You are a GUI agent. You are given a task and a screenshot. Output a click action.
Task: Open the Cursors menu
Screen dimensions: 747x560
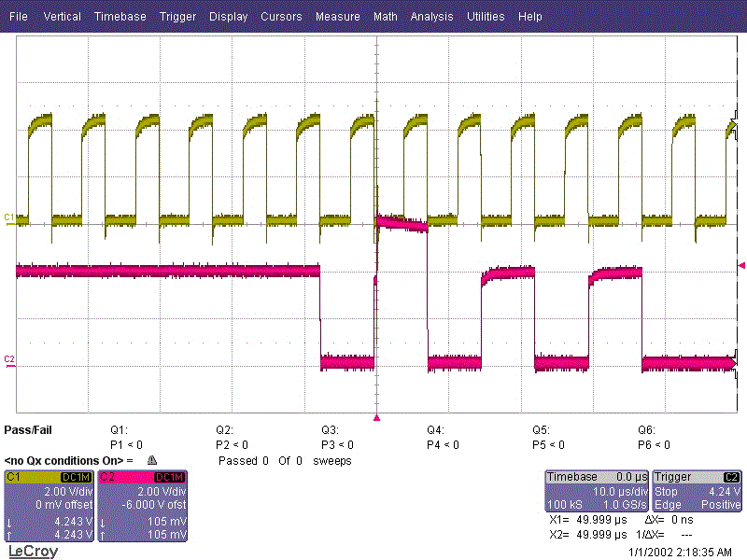(x=281, y=17)
